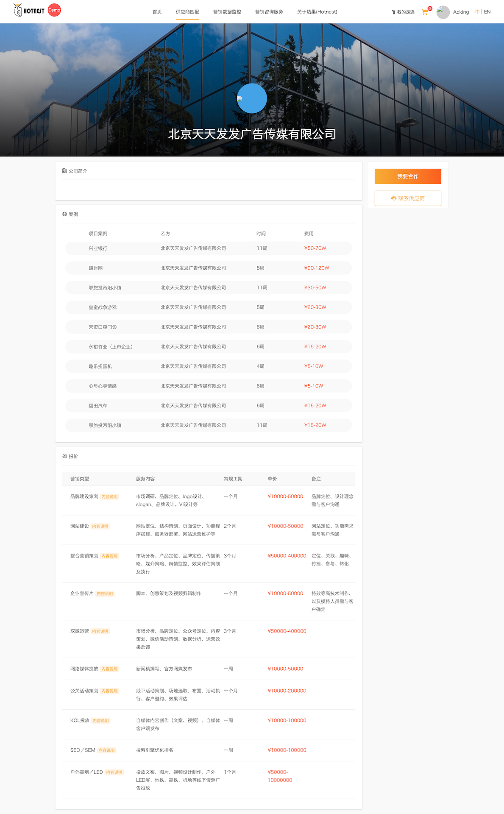
Task: Open the shopping cart icon
Action: (x=425, y=12)
